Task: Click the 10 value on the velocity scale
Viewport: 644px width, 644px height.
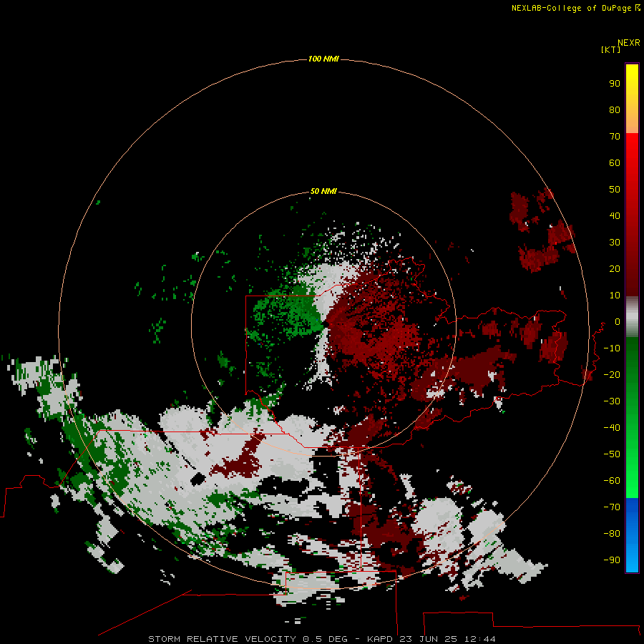Action: coord(615,296)
